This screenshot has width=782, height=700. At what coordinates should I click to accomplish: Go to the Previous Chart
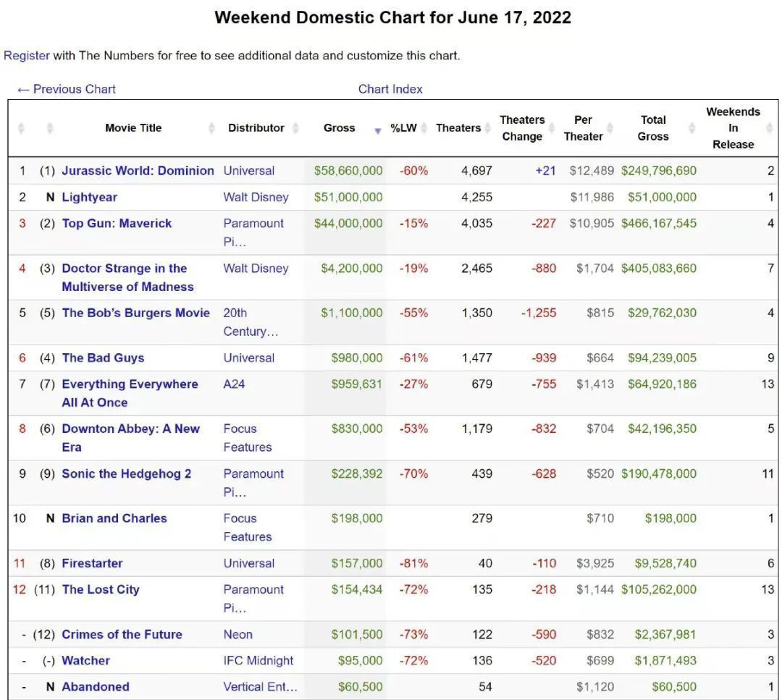coord(66,89)
